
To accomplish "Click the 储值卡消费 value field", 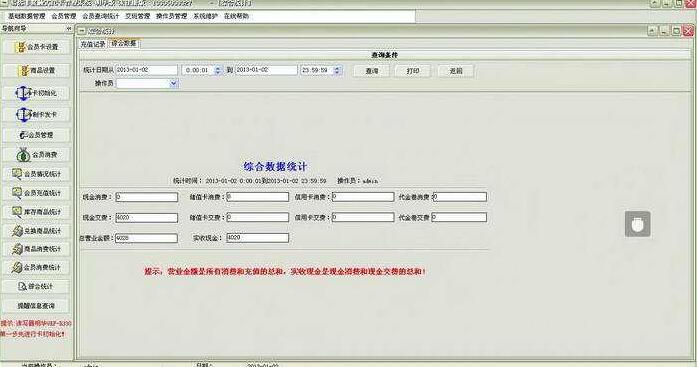I will tap(257, 196).
